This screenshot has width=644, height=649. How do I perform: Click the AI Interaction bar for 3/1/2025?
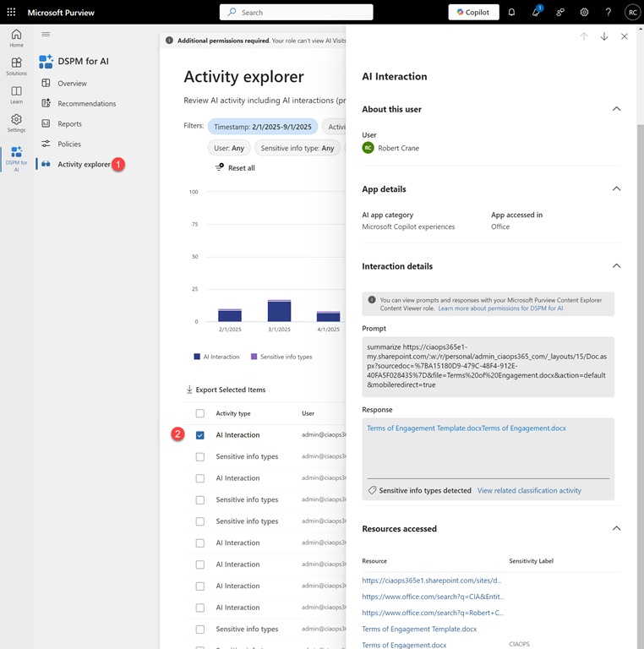279,311
